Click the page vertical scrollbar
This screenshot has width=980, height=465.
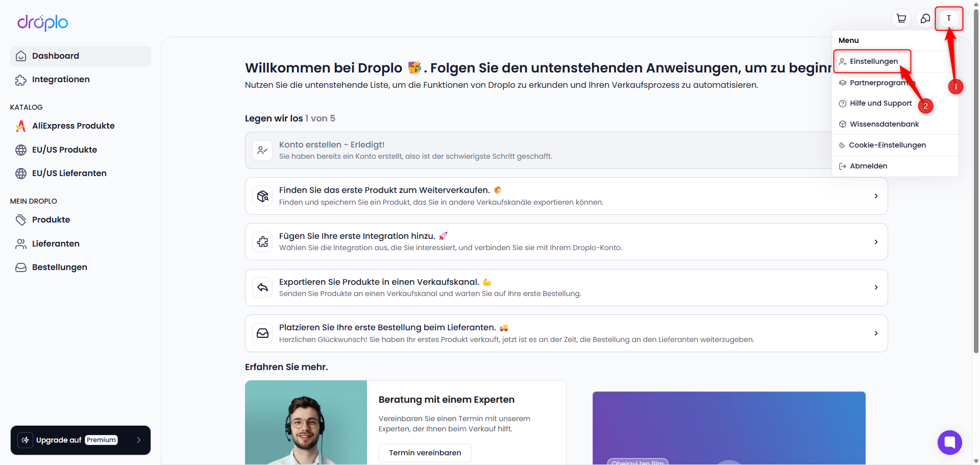[x=976, y=181]
